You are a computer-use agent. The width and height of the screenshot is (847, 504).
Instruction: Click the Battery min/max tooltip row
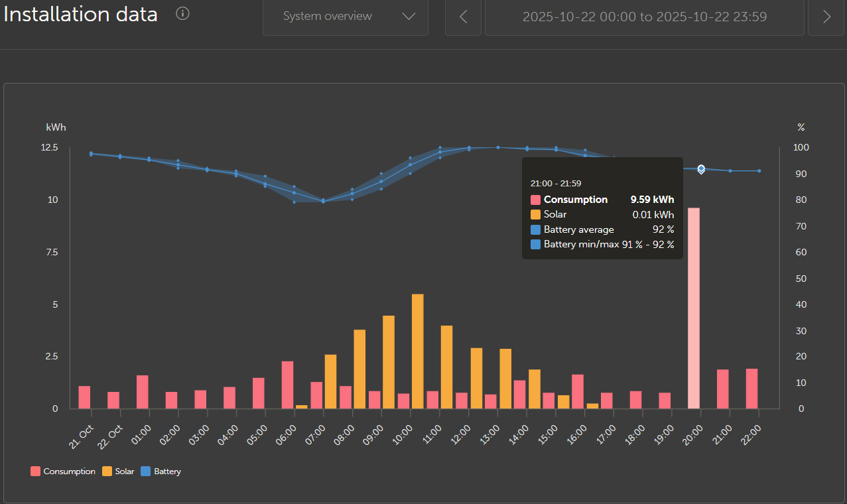tap(602, 245)
